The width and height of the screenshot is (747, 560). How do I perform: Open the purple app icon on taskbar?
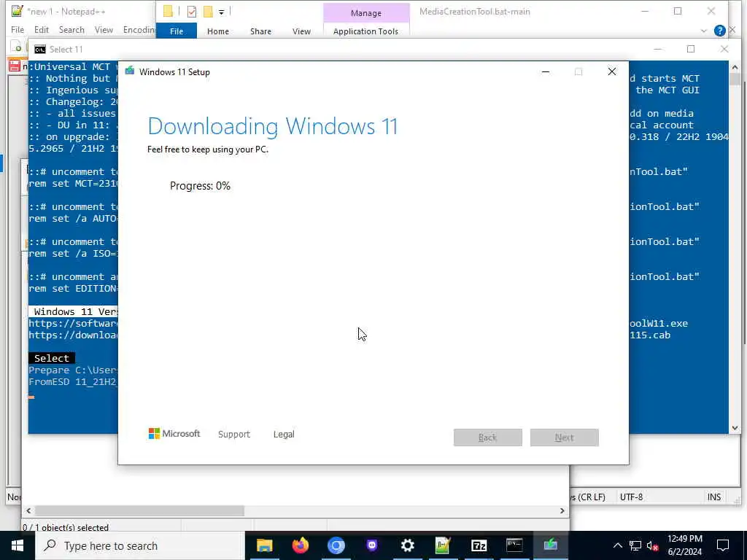point(371,545)
